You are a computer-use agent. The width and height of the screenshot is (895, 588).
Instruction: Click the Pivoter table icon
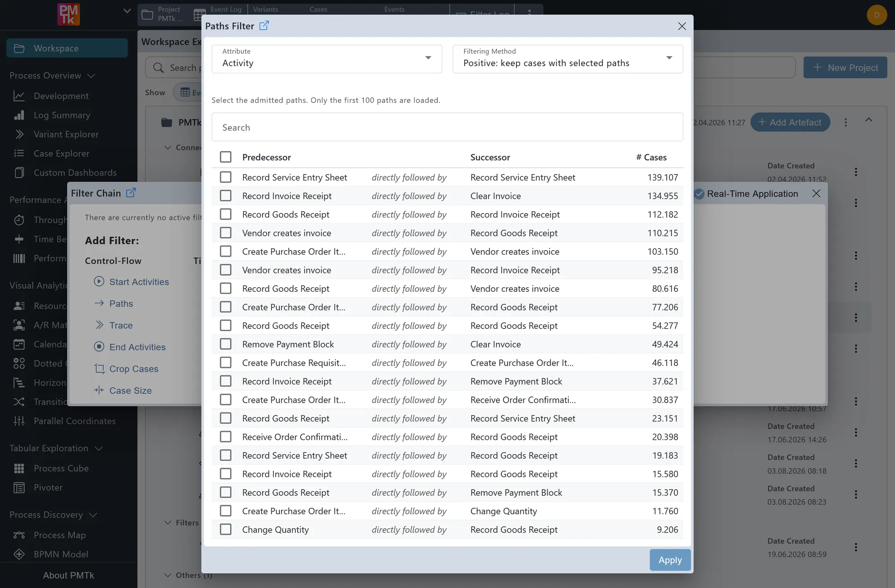[19, 488]
